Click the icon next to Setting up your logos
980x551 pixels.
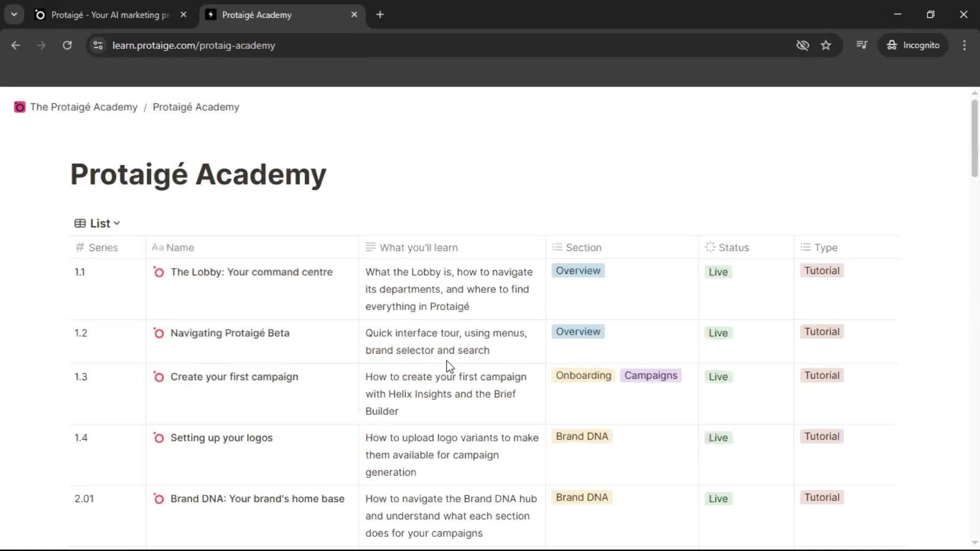[x=159, y=438]
